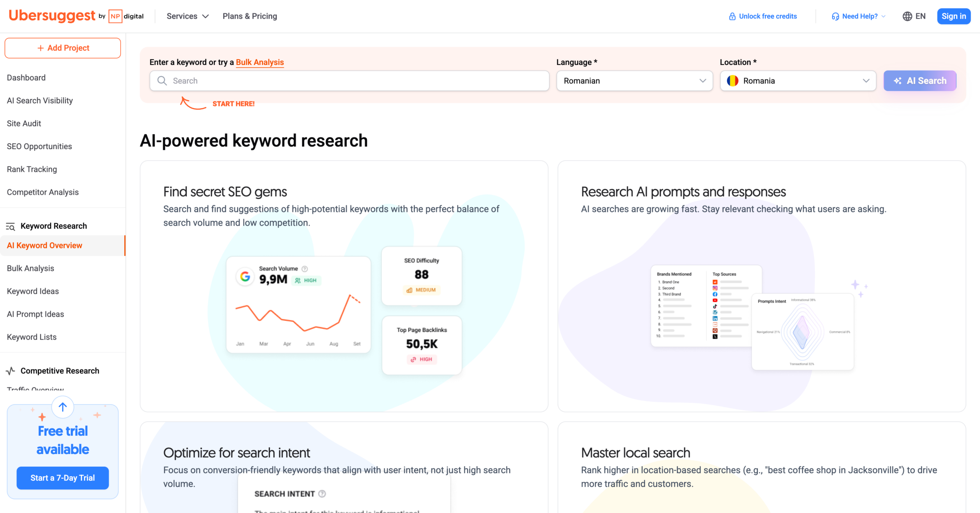Click the 'Free trial available' text

(x=63, y=440)
